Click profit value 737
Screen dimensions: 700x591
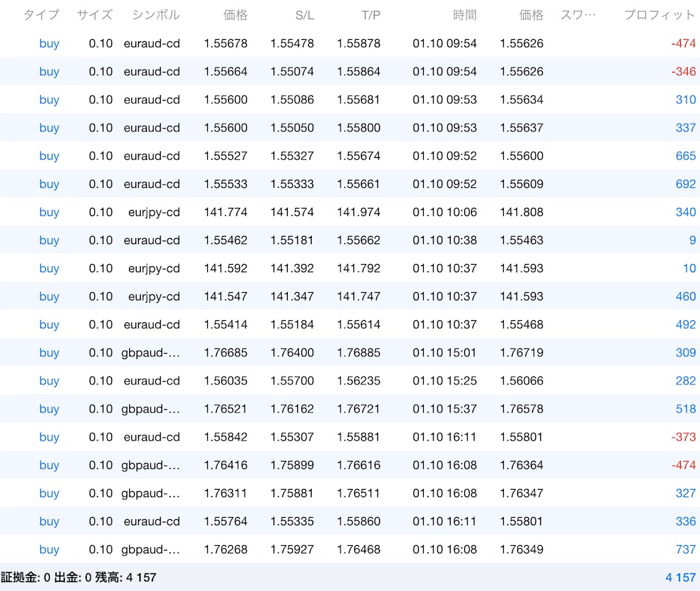coord(685,550)
